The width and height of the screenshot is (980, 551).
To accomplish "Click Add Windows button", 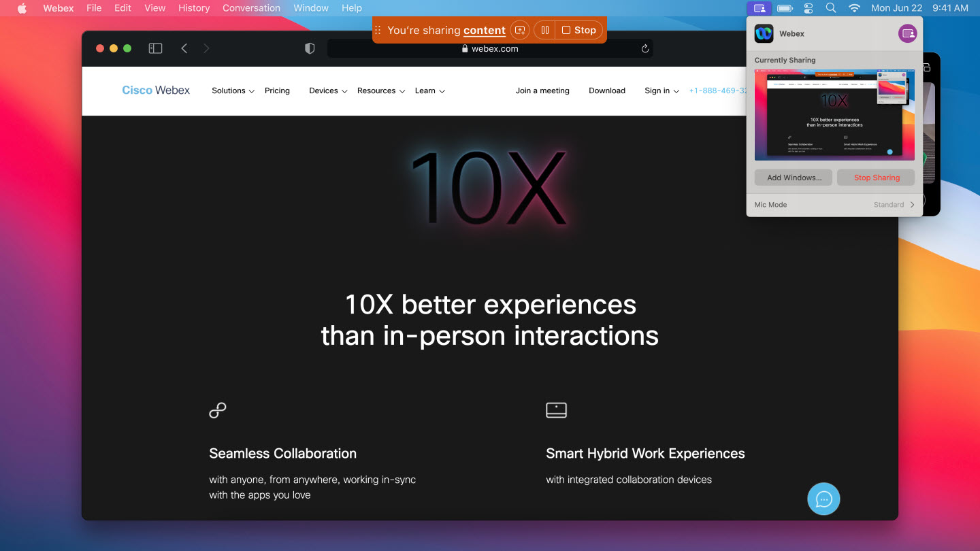I will [794, 178].
